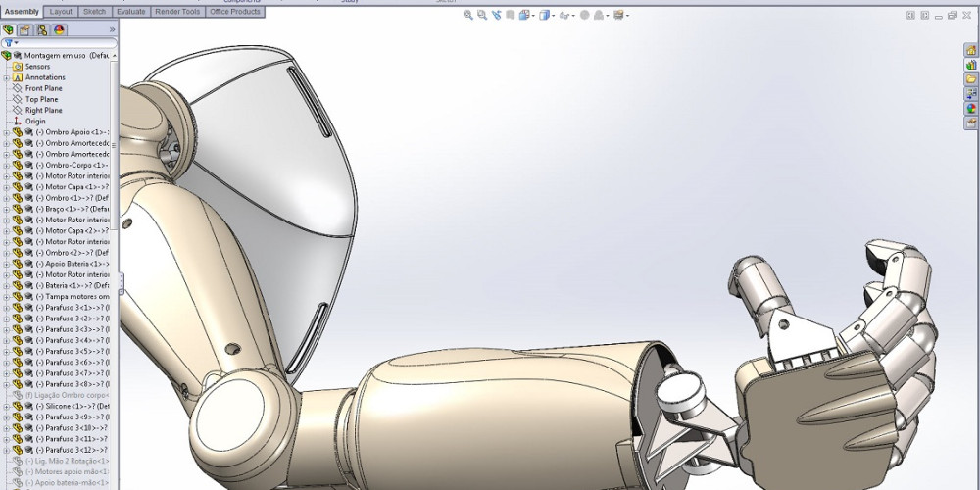The image size is (980, 490).
Task: Open the Render Tools tab
Action: (177, 11)
